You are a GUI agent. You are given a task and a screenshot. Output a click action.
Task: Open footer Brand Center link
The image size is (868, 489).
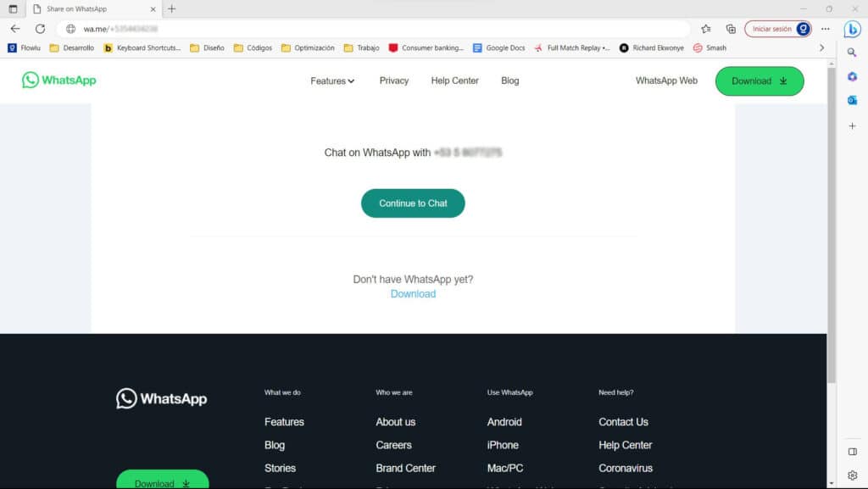(x=405, y=468)
